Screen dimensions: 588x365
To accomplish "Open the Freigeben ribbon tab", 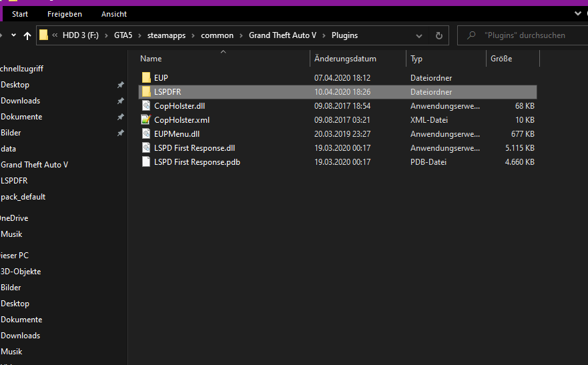I will point(65,14).
